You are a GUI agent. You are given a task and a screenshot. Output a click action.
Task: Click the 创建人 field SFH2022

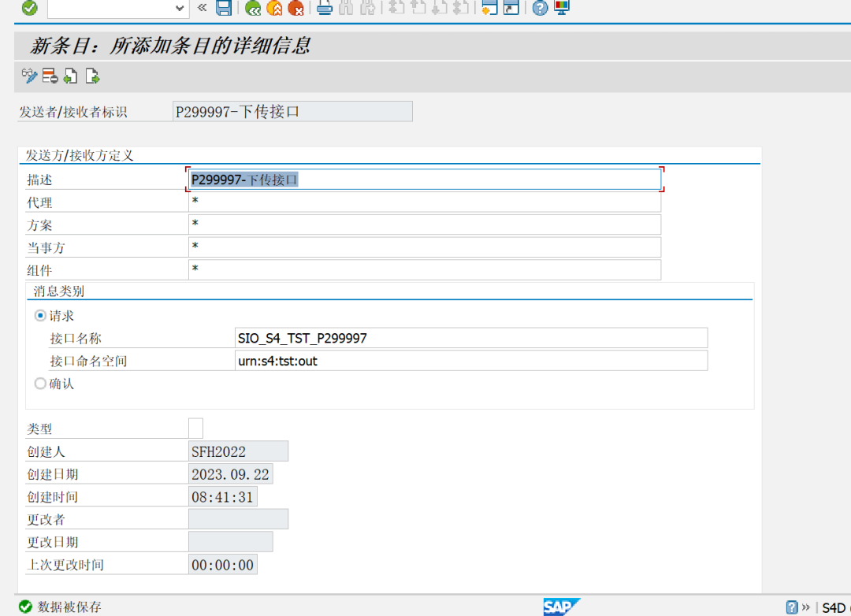point(238,451)
